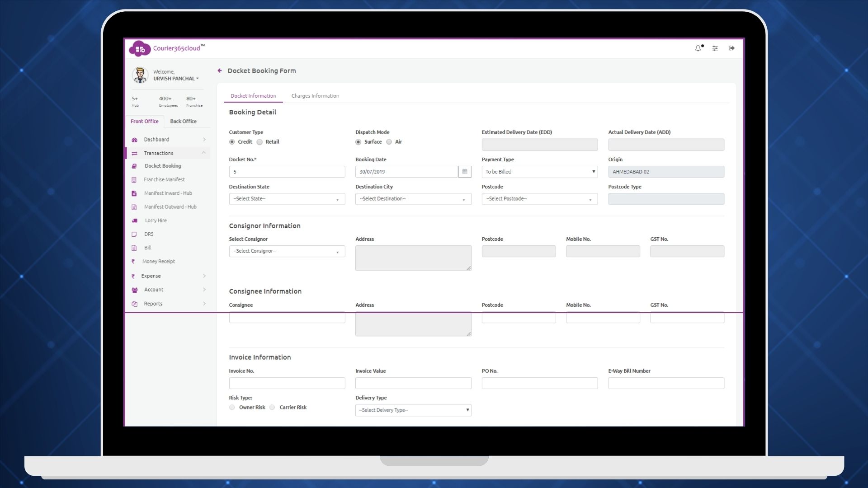
Task: Click the Consignee Mobile No. field
Action: coord(603,317)
